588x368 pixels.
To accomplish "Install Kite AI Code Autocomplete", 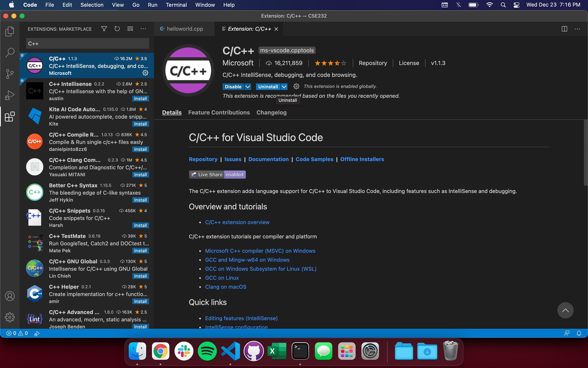I will (x=140, y=124).
